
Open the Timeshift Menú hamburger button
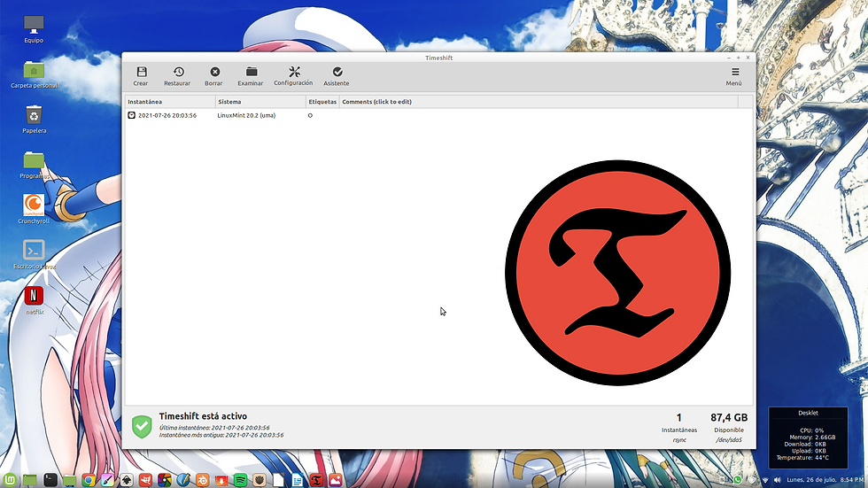tap(734, 76)
